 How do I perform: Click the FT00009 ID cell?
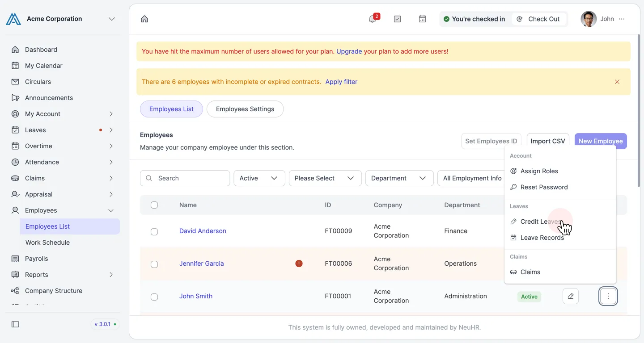tap(338, 231)
